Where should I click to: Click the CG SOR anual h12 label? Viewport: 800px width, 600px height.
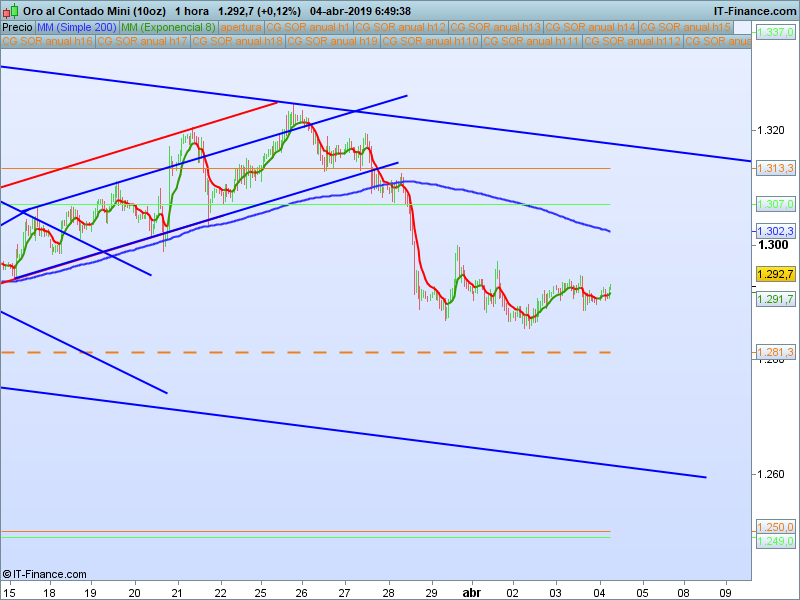pyautogui.click(x=401, y=28)
